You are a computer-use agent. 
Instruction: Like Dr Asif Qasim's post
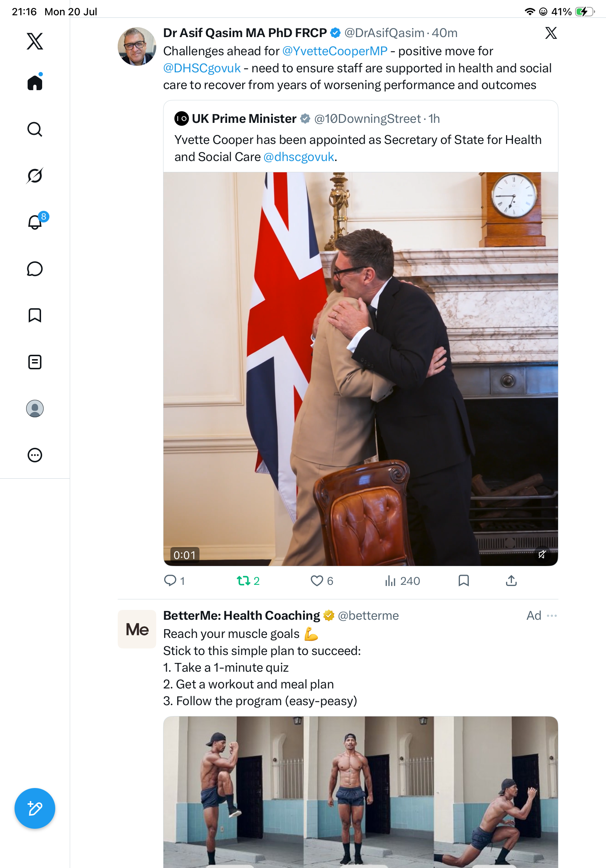tap(322, 581)
